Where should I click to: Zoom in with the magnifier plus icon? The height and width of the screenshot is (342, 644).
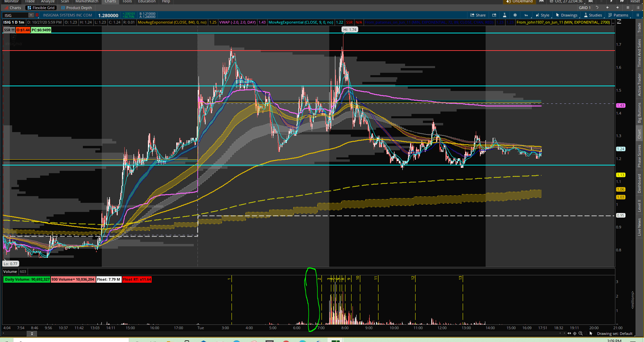(x=580, y=334)
